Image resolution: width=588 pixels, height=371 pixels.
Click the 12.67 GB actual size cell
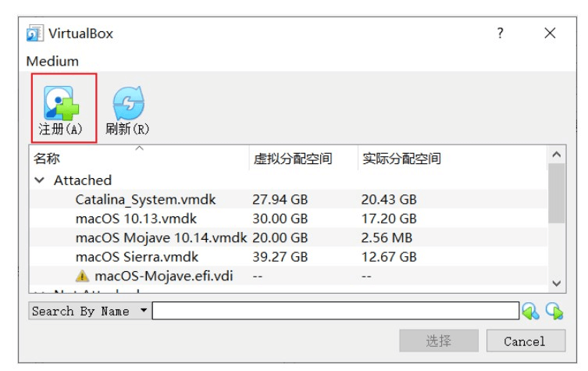(389, 257)
